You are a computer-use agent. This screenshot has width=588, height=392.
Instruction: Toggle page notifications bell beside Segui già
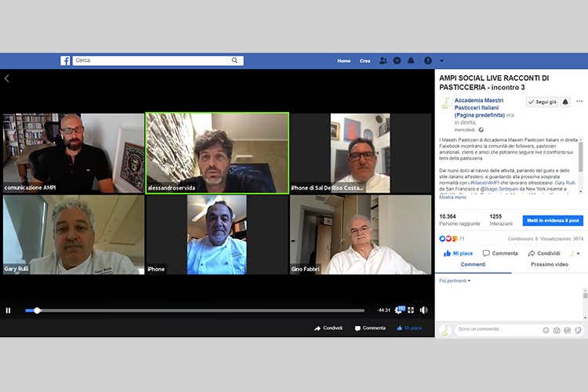(x=565, y=102)
